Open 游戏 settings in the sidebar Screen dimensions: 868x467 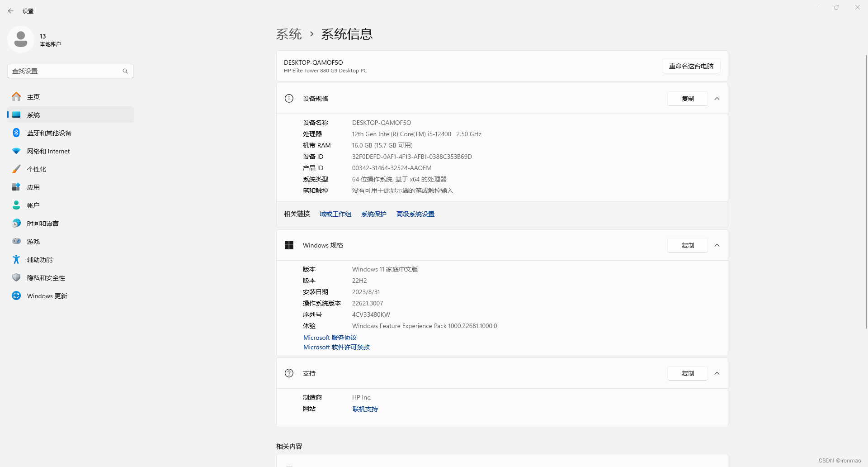tap(71, 241)
